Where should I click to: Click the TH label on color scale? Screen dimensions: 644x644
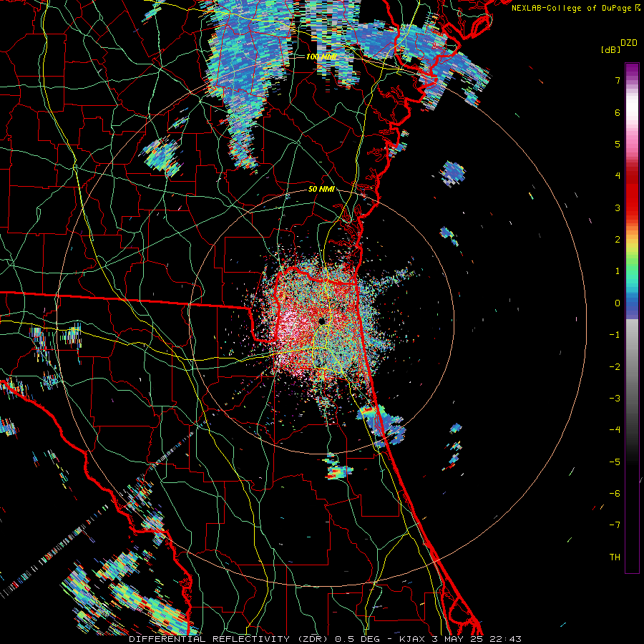[615, 557]
